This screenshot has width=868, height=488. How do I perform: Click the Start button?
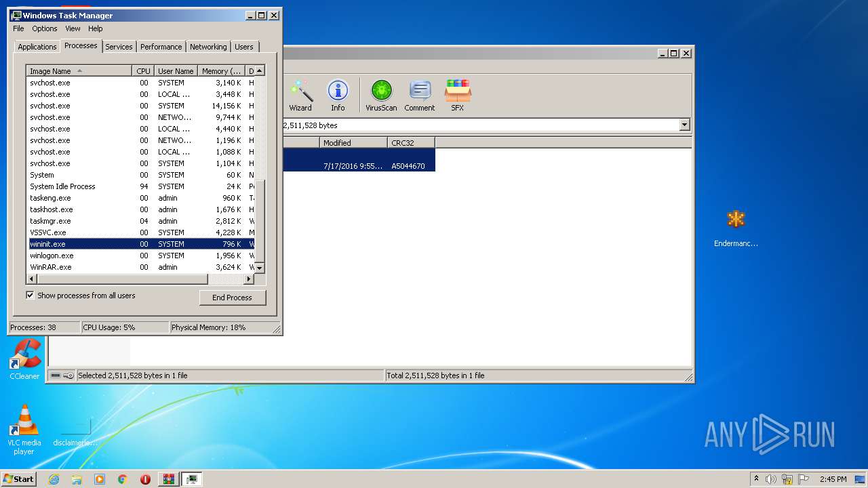tap(18, 479)
